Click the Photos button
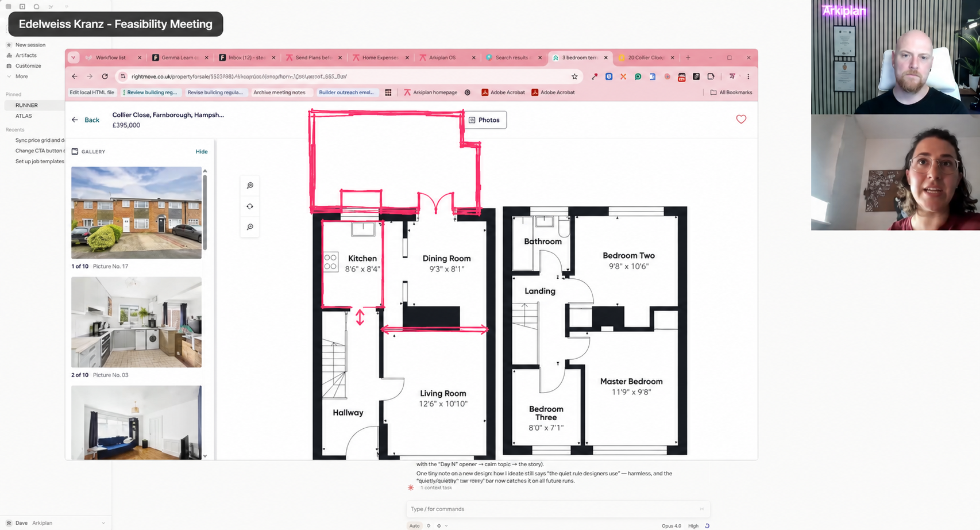The image size is (980, 530). [485, 120]
